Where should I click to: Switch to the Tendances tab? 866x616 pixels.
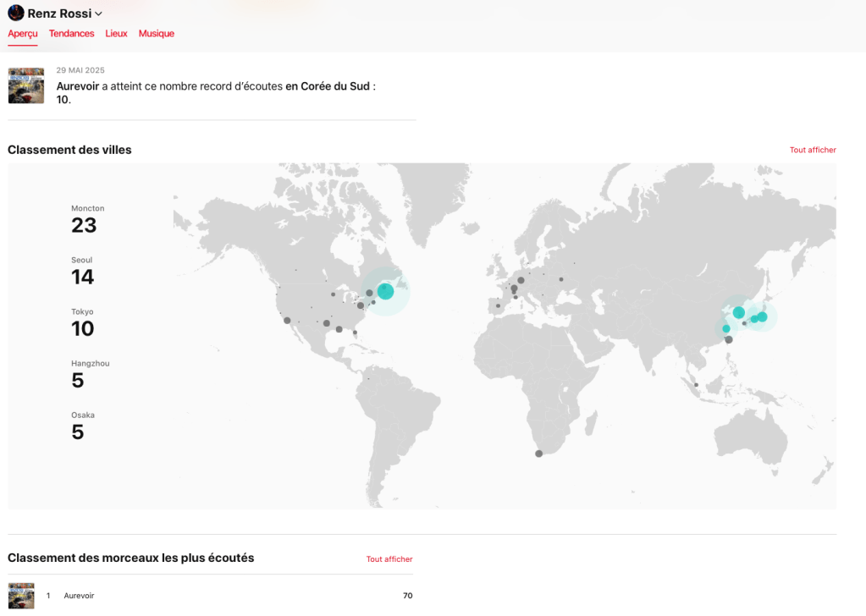coord(71,34)
